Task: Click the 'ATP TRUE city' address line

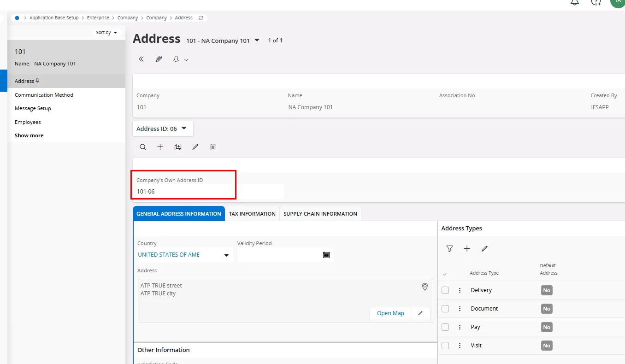Action: point(158,294)
